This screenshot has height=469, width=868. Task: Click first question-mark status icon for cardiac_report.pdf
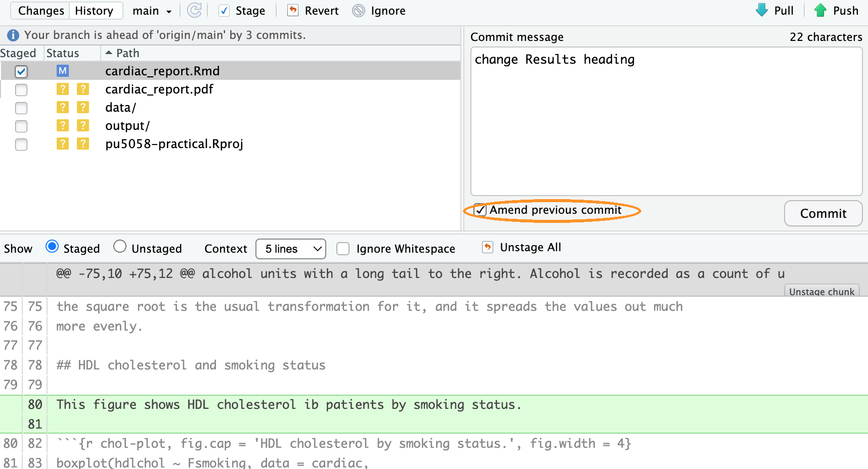[63, 89]
